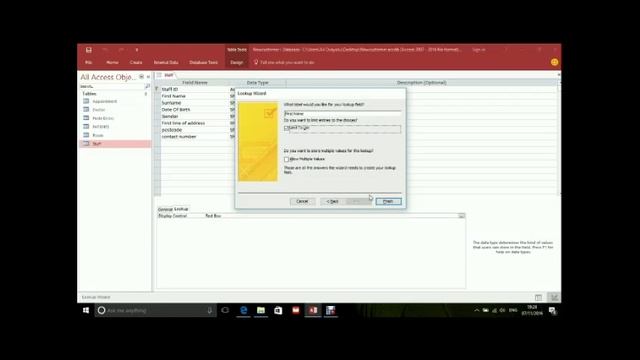The width and height of the screenshot is (640, 360).
Task: Open the Store app from the taskbar
Action: click(278, 310)
